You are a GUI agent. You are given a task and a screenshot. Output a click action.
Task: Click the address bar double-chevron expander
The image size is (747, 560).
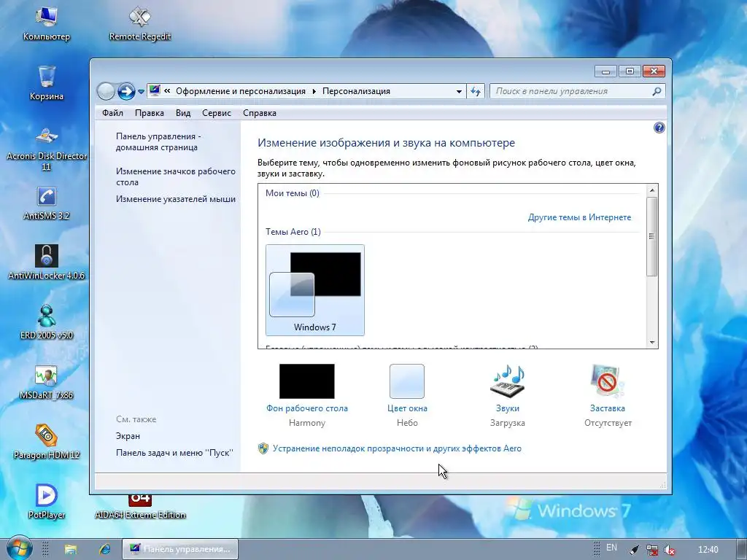167,91
